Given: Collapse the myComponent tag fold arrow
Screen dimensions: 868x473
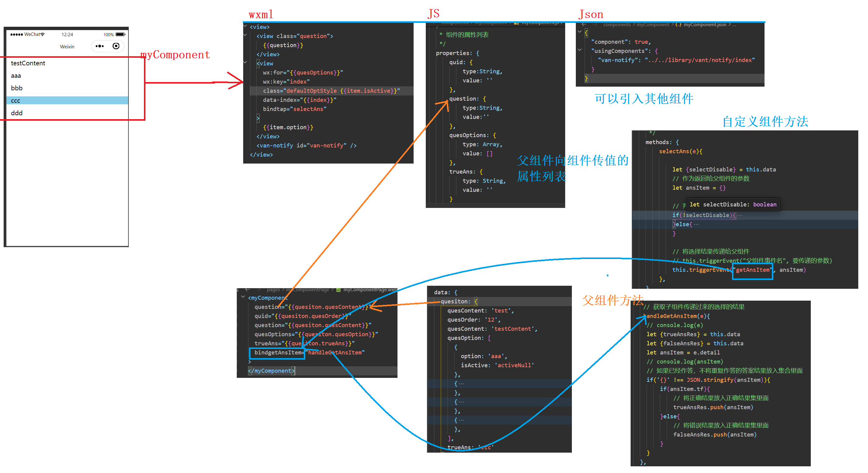Looking at the screenshot, I should coord(243,297).
